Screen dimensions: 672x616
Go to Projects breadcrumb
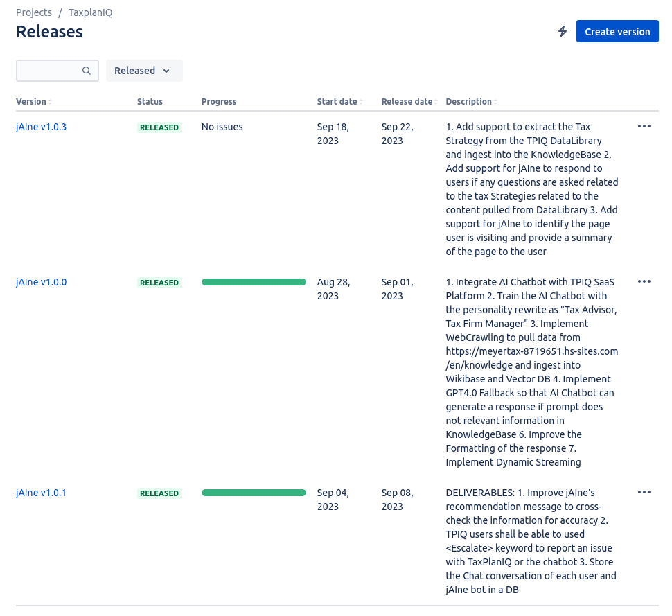pyautogui.click(x=34, y=12)
